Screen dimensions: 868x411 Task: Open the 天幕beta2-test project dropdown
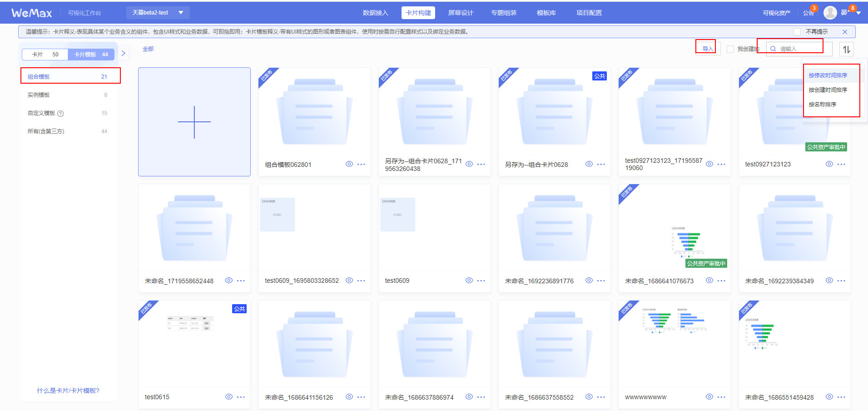(158, 13)
